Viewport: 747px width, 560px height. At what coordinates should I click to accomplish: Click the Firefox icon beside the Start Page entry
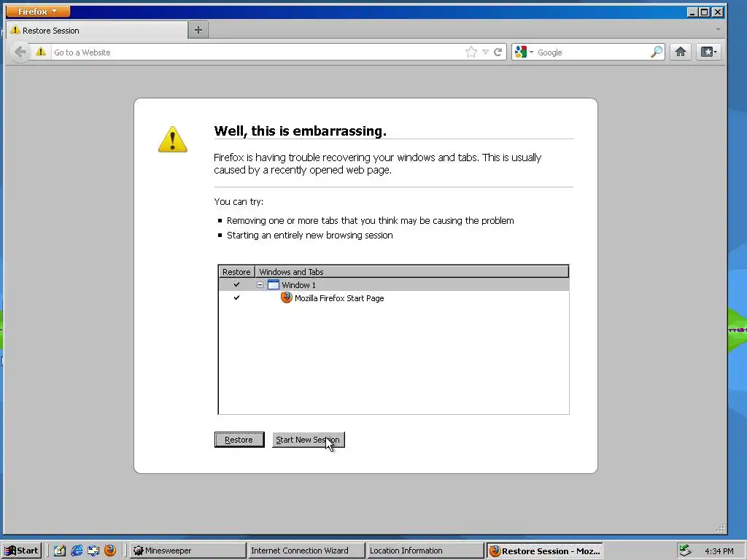(x=286, y=297)
